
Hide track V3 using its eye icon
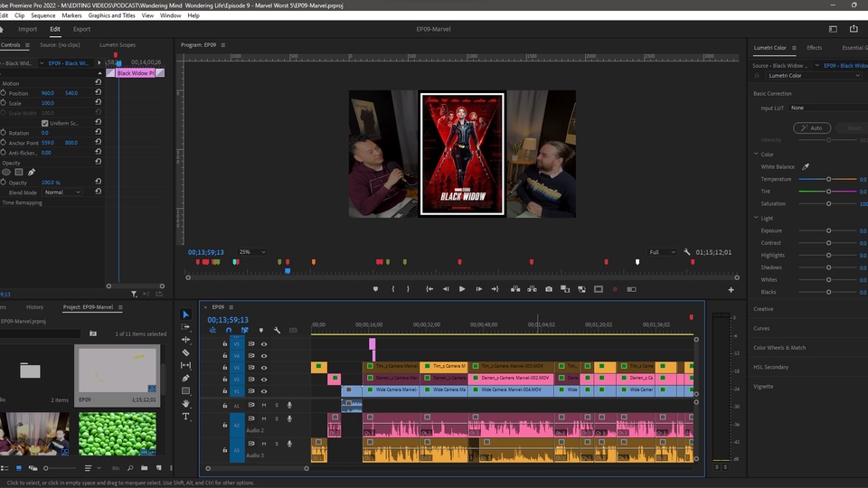coord(264,368)
